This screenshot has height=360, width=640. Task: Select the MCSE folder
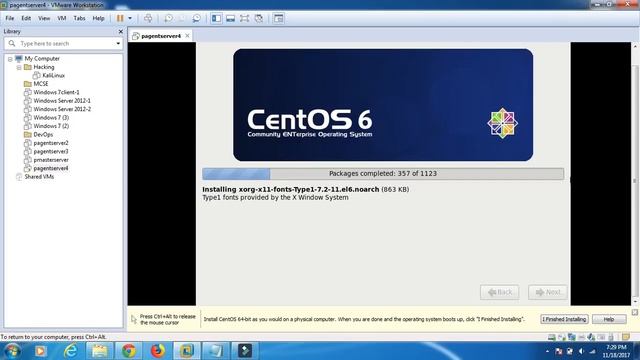tap(40, 84)
